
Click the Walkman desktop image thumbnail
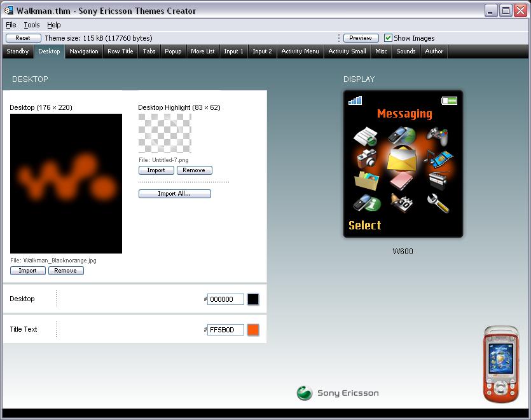(66, 184)
